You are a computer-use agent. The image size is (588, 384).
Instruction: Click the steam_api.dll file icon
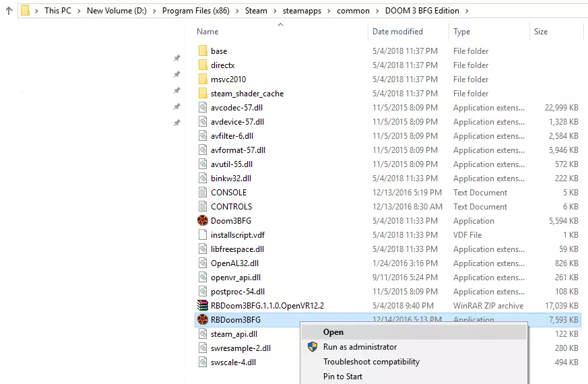coord(203,333)
